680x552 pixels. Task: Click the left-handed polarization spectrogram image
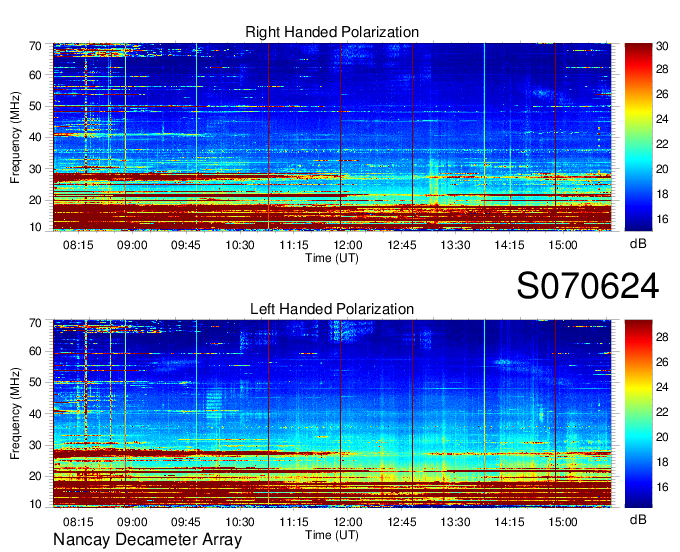[332, 414]
